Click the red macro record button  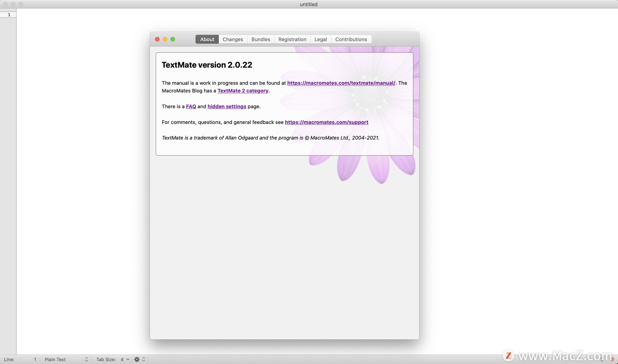click(612, 359)
